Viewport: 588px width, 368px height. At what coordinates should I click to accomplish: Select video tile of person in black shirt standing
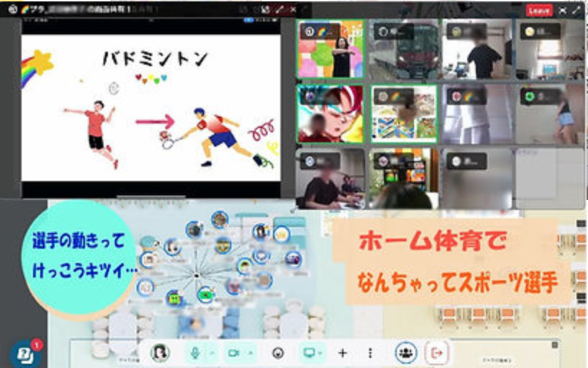[x=477, y=50]
